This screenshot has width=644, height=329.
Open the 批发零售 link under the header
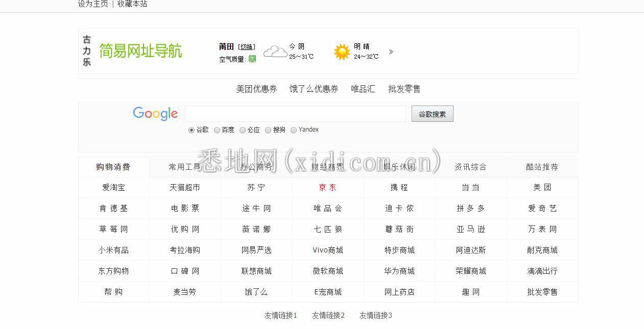click(x=404, y=89)
